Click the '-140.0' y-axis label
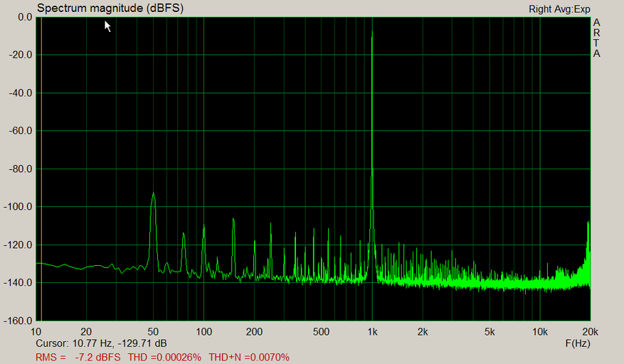Image resolution: width=624 pixels, height=364 pixels. pos(18,283)
